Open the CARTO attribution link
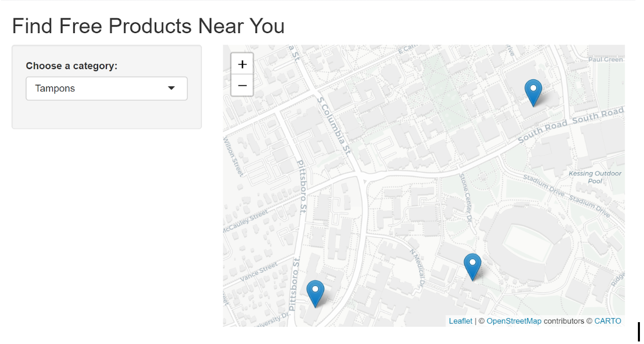The height and width of the screenshot is (344, 644). [607, 321]
